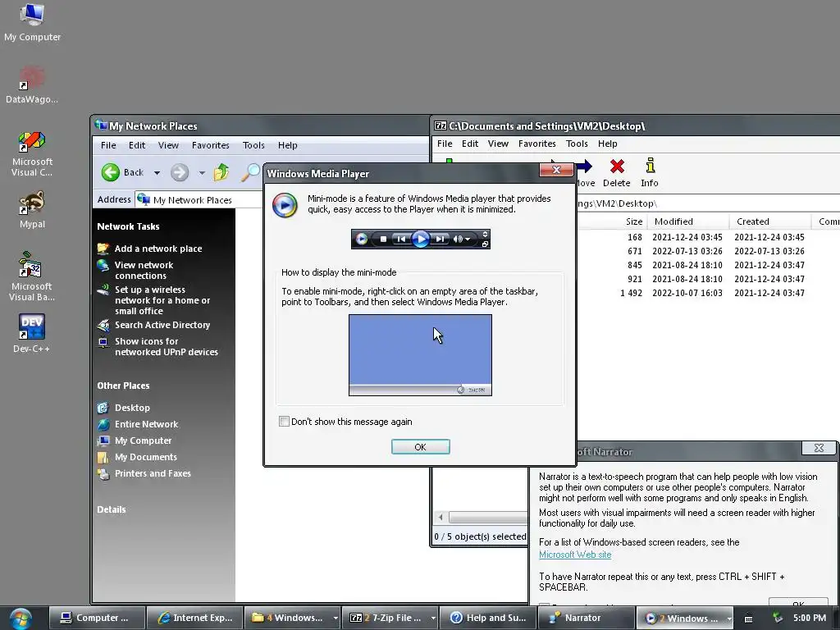Open File menu in My Network Places
Screen dimensions: 840x630
pos(108,145)
